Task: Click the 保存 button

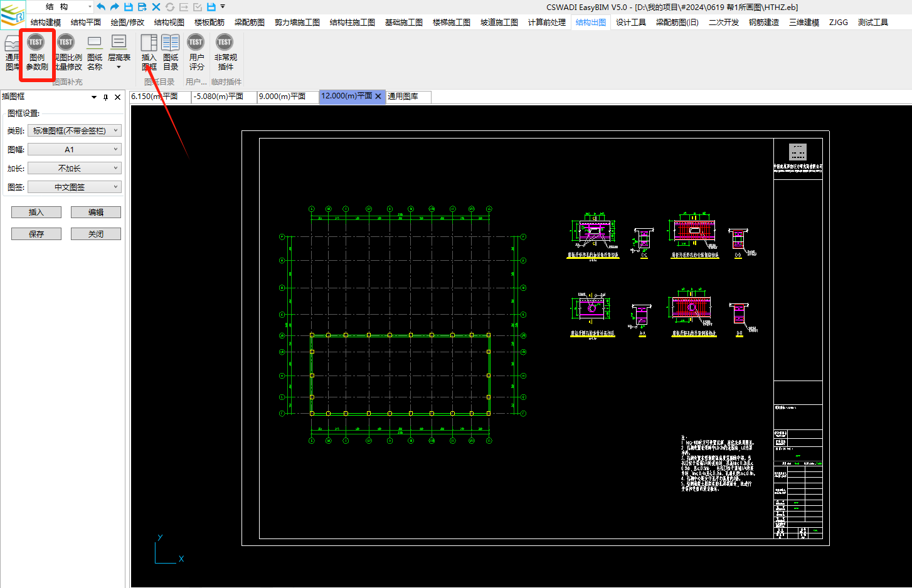Action: click(x=36, y=234)
